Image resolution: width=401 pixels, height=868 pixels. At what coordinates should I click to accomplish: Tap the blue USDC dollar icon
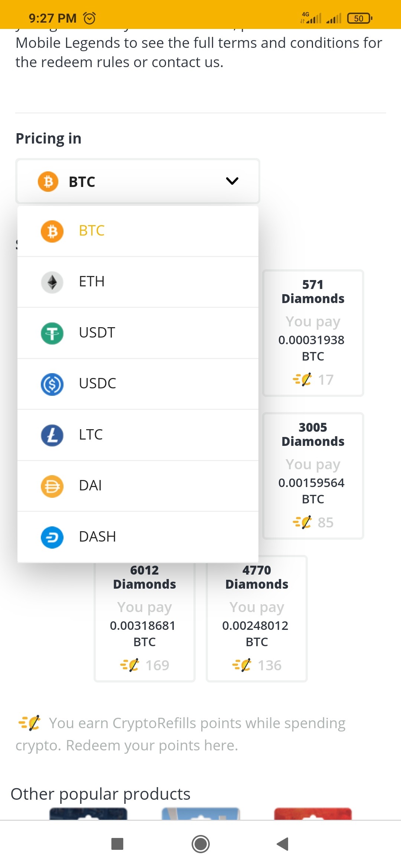pos(52,384)
